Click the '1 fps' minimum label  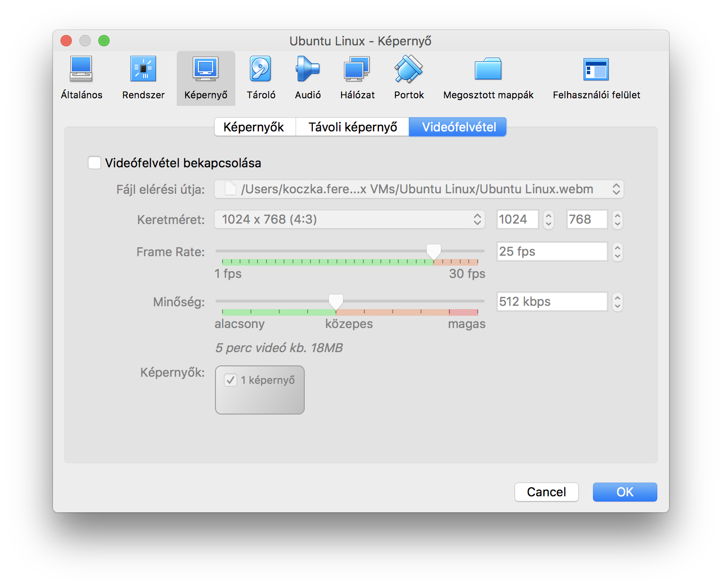click(228, 274)
